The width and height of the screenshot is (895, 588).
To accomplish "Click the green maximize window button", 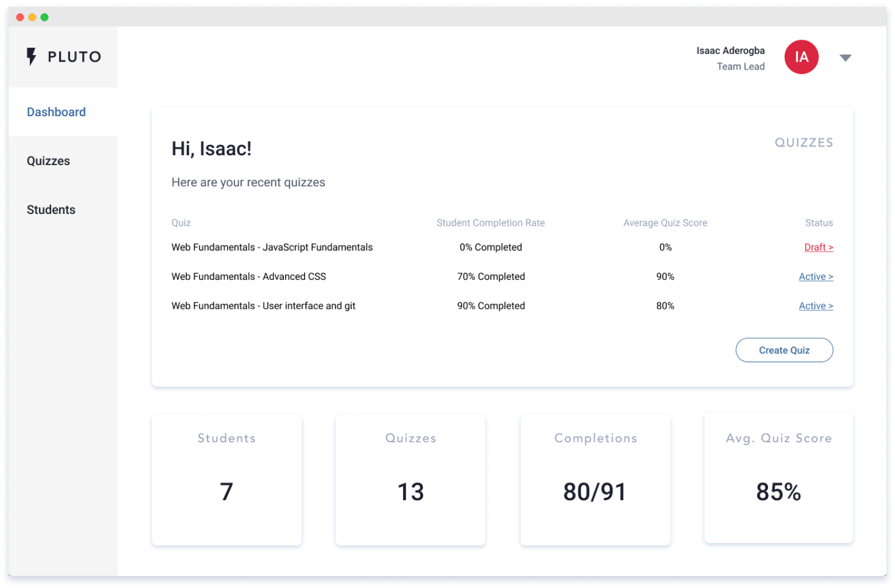I will pyautogui.click(x=44, y=17).
